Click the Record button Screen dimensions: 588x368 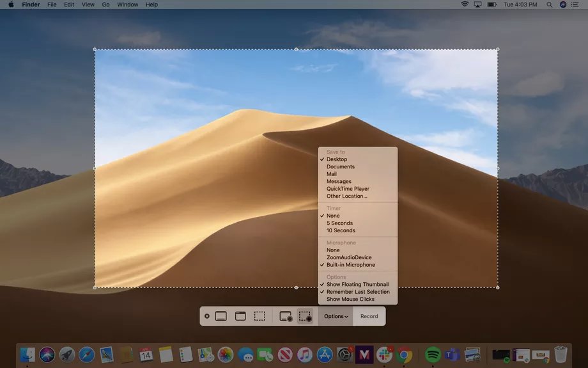pyautogui.click(x=369, y=316)
